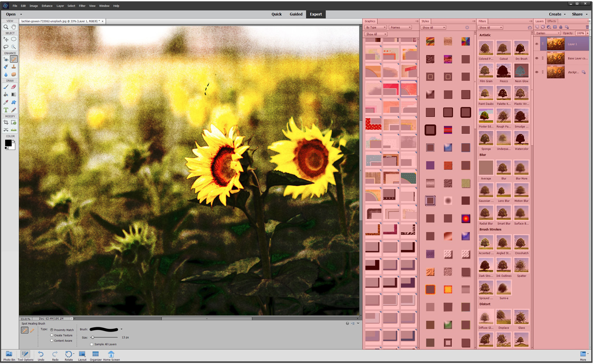593x364 pixels.
Task: Select the Color Picker eyedropper tool
Action: pos(6,102)
